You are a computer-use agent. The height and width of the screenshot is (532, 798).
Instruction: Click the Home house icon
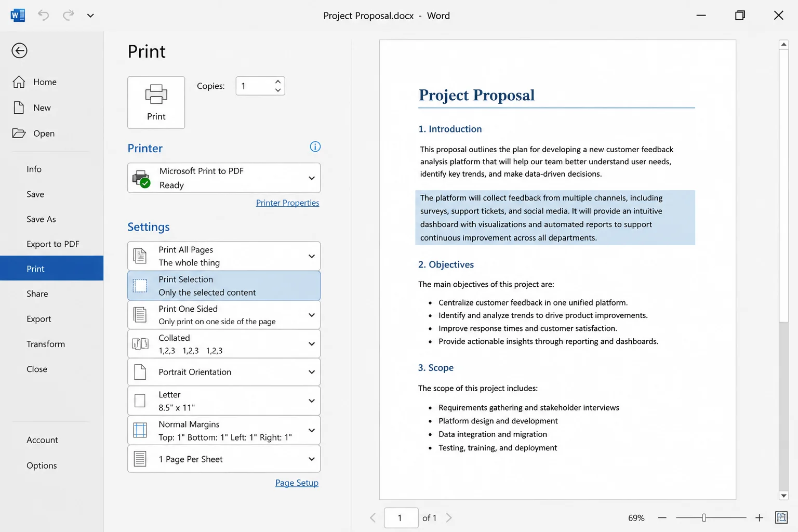pos(19,82)
